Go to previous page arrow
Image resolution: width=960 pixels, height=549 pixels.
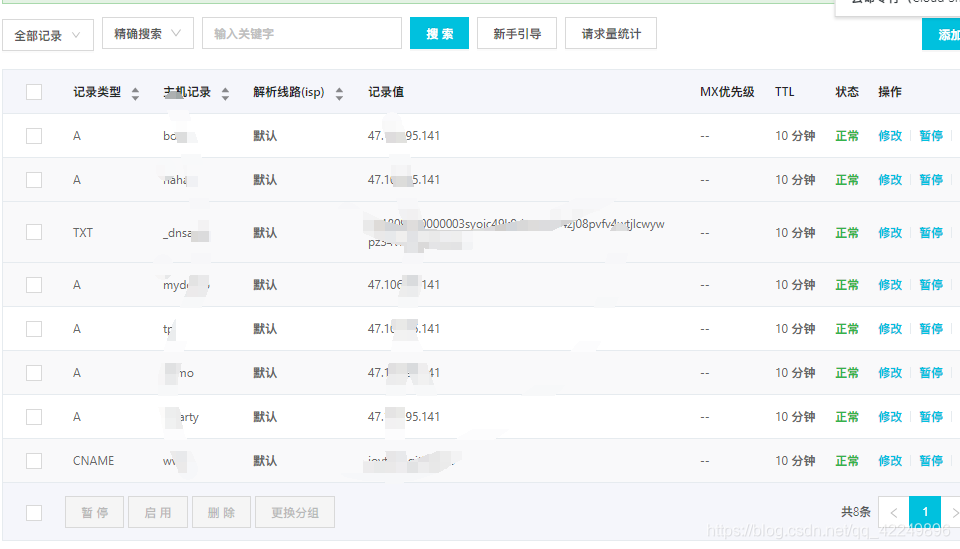894,512
